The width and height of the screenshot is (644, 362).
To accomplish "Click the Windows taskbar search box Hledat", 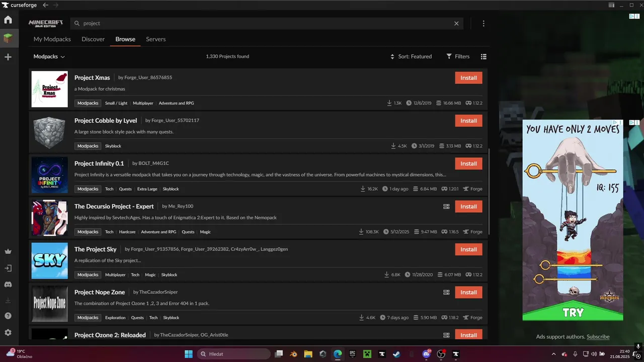I will [233, 354].
